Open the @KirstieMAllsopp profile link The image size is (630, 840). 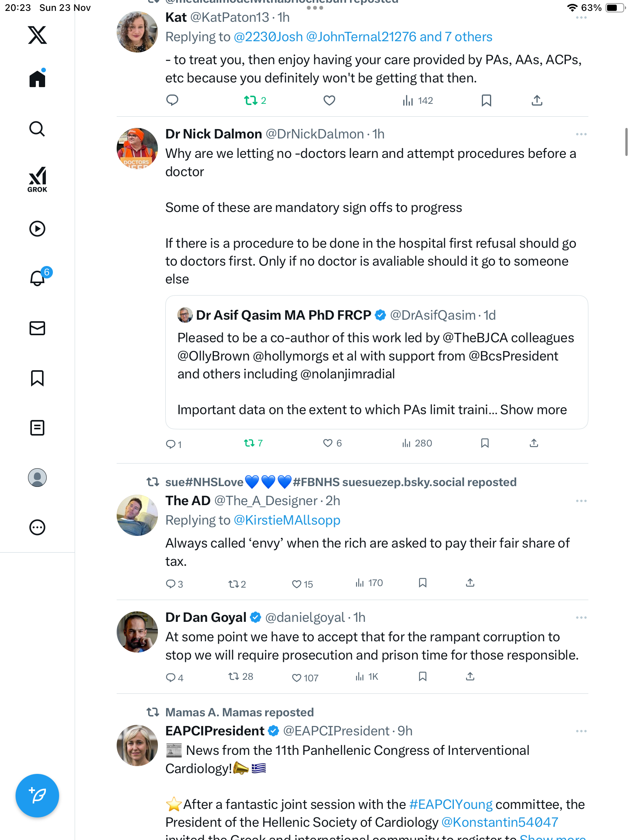[287, 520]
